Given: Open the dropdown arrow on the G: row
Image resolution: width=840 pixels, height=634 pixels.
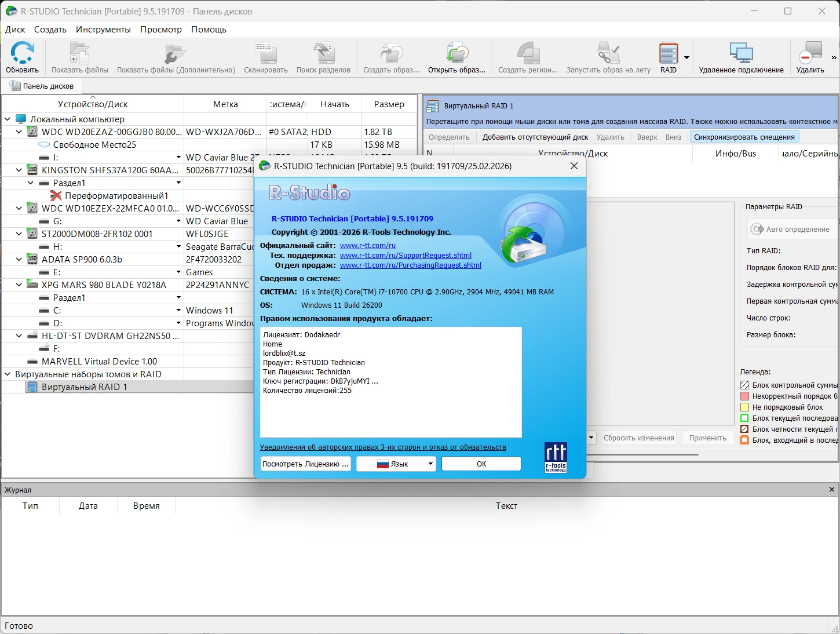Looking at the screenshot, I should click(178, 221).
